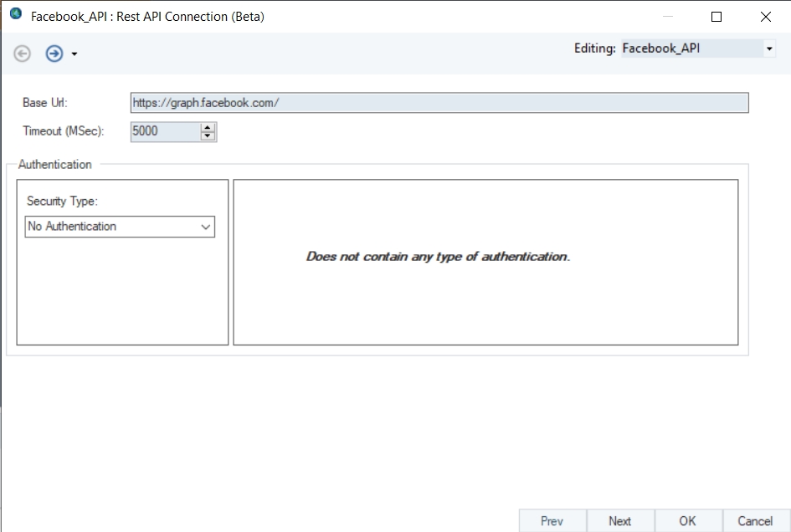Open the navigation history dropdown arrow
The image size is (791, 532).
click(74, 54)
